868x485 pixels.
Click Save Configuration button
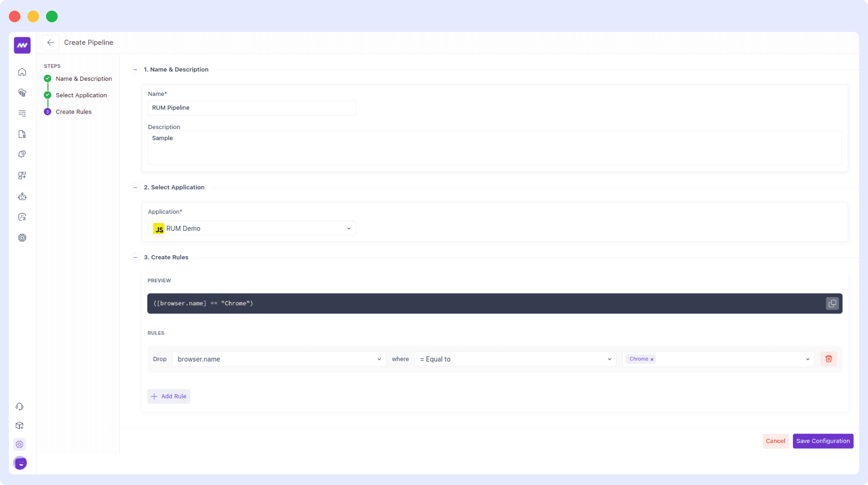(822, 441)
